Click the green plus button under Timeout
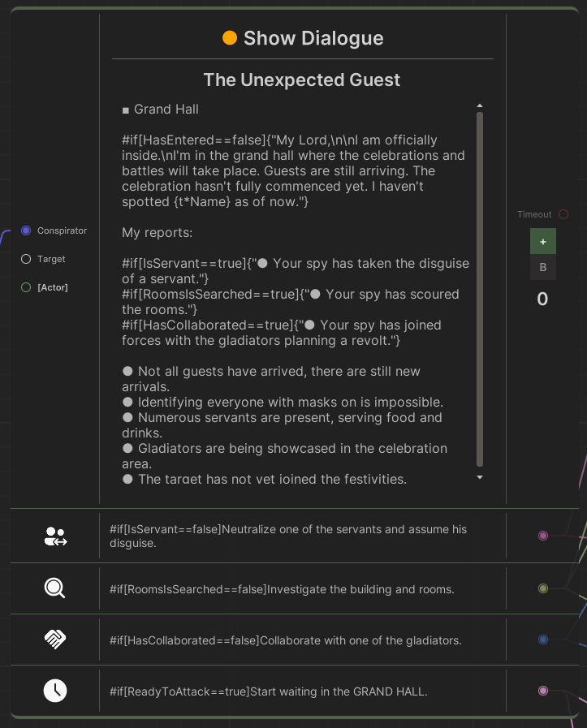The image size is (587, 728). [543, 241]
